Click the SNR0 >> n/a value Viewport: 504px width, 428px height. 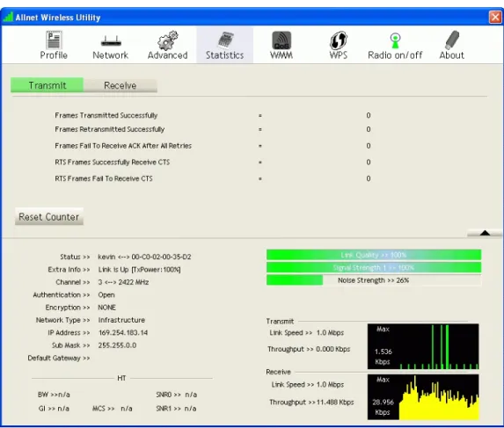coord(177,395)
